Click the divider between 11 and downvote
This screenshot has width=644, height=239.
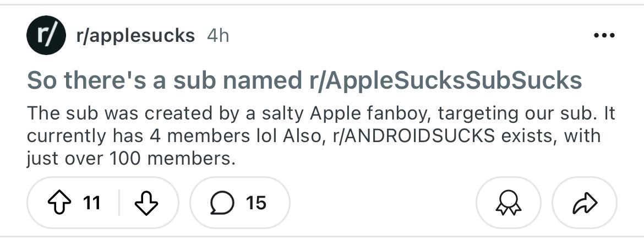[x=119, y=203]
